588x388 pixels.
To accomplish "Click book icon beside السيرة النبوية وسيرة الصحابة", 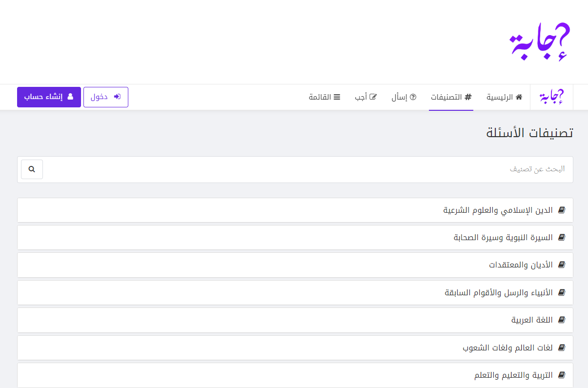I will (x=562, y=238).
